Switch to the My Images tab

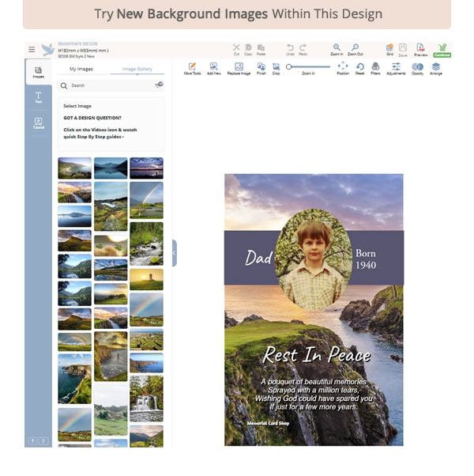(x=81, y=69)
